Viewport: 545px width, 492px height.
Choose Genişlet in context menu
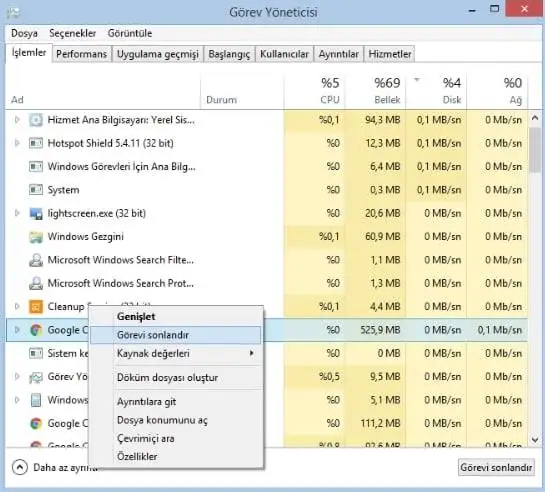pyautogui.click(x=176, y=317)
